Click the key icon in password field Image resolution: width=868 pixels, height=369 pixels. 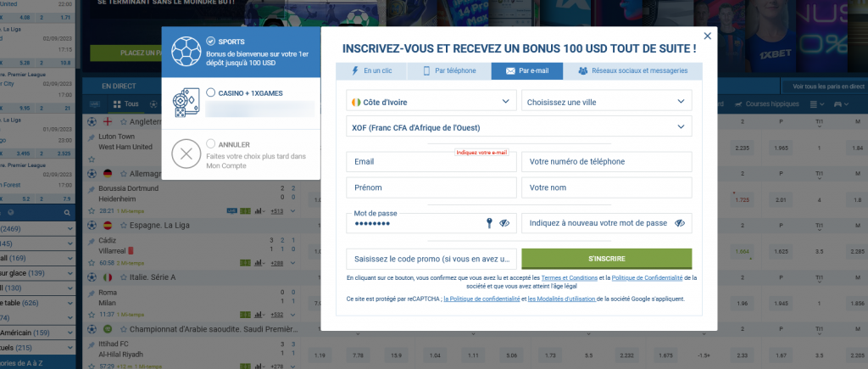tap(489, 223)
